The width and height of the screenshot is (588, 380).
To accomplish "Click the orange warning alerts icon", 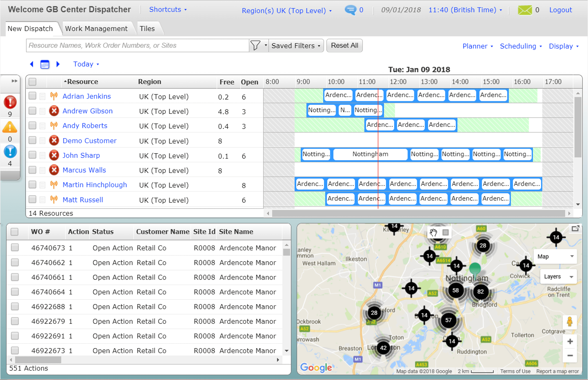I will (x=10, y=127).
